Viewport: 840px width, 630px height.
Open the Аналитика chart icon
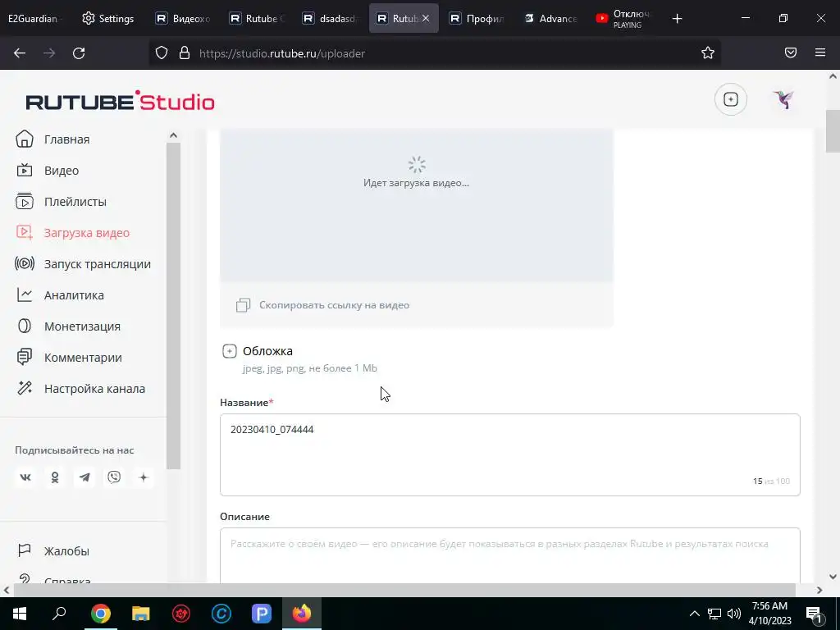(x=24, y=294)
